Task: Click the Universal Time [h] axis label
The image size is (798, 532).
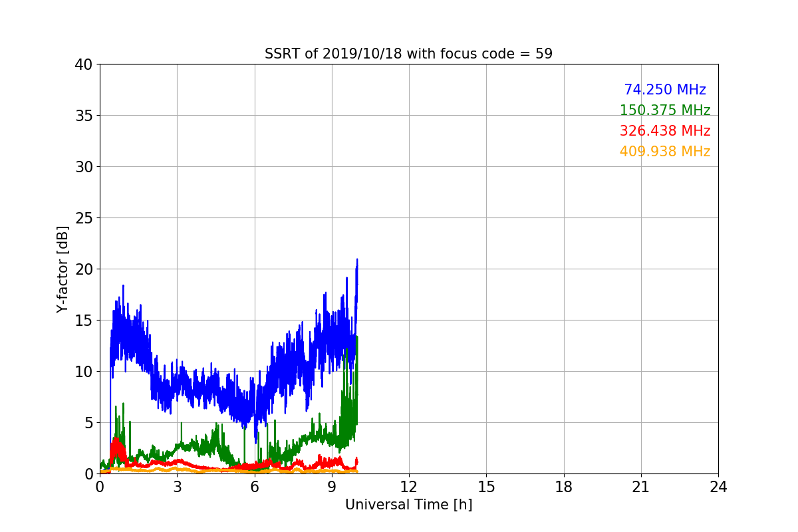Action: 408,505
